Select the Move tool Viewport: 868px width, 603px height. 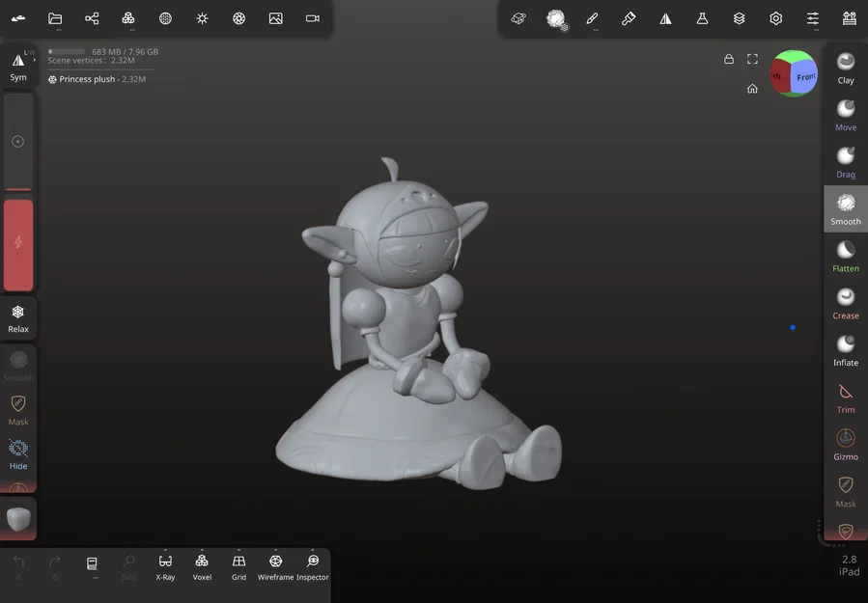(845, 115)
